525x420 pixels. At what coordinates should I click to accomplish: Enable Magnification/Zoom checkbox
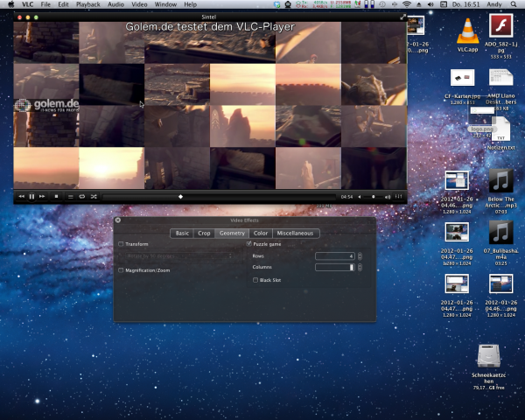coord(121,270)
